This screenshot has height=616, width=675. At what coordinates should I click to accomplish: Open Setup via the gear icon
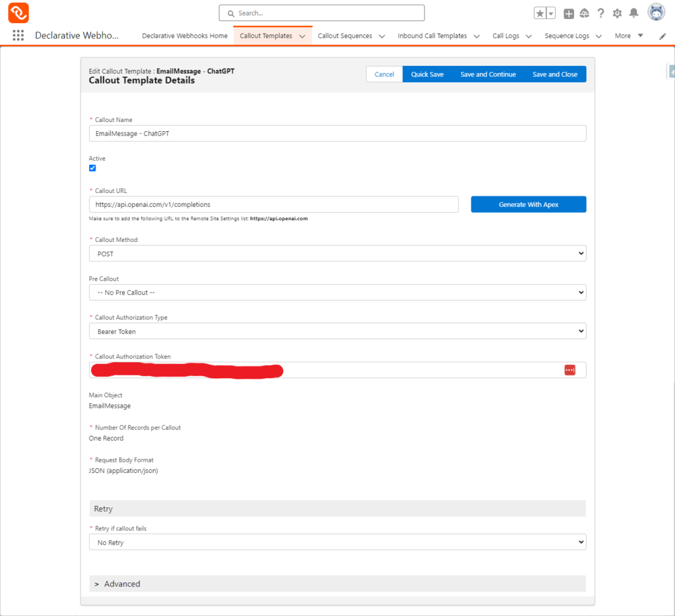(617, 13)
